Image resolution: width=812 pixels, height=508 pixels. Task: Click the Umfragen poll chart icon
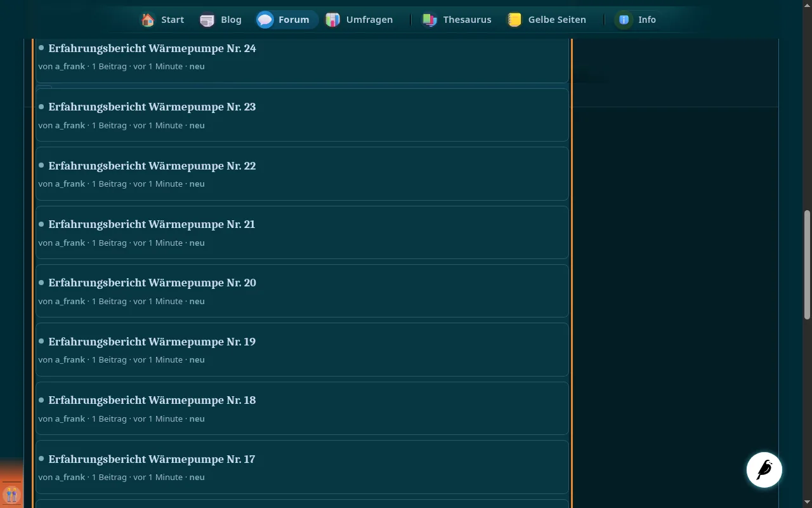[332, 20]
